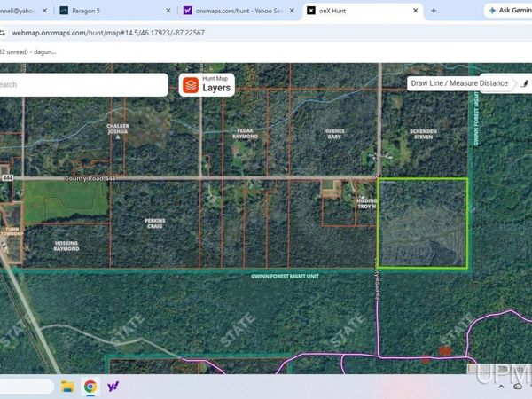Click the Chrome taskbar icon

(90, 387)
